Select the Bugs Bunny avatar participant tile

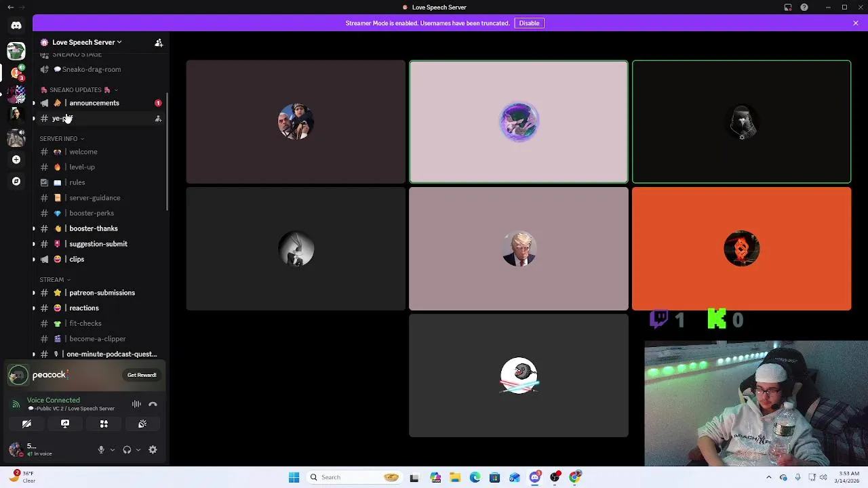click(296, 249)
